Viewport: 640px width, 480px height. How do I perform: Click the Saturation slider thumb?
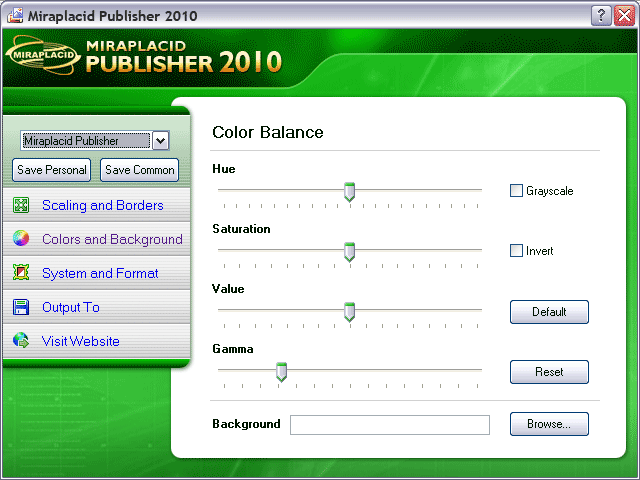tap(349, 252)
